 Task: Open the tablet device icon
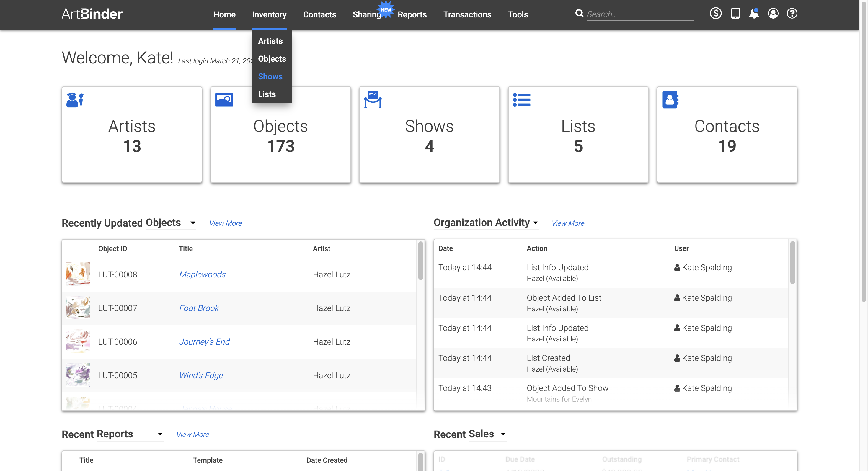click(x=735, y=14)
